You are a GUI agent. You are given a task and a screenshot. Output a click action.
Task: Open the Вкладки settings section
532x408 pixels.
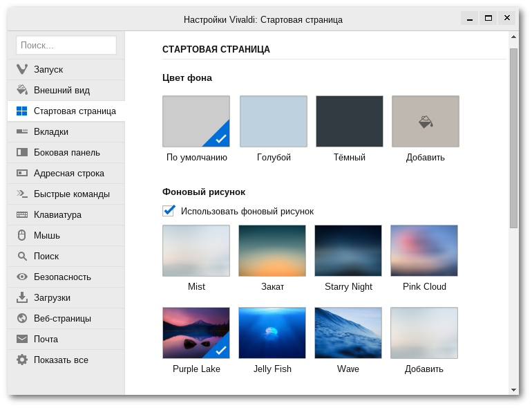(x=66, y=131)
